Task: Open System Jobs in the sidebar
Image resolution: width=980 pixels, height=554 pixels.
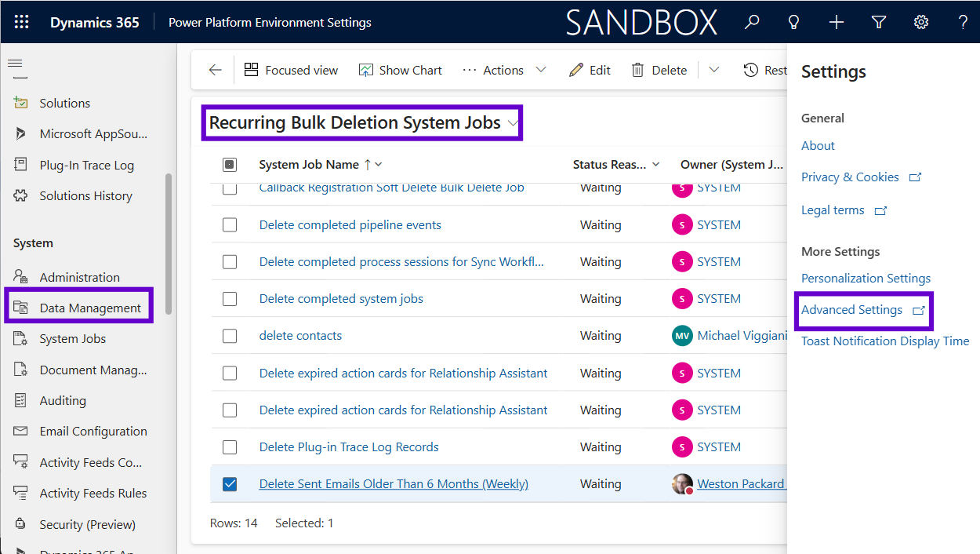Action: point(73,339)
